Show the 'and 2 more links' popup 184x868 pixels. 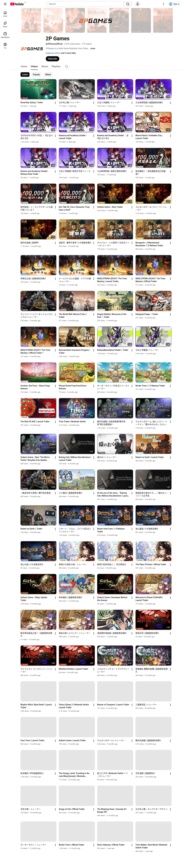pos(68,53)
